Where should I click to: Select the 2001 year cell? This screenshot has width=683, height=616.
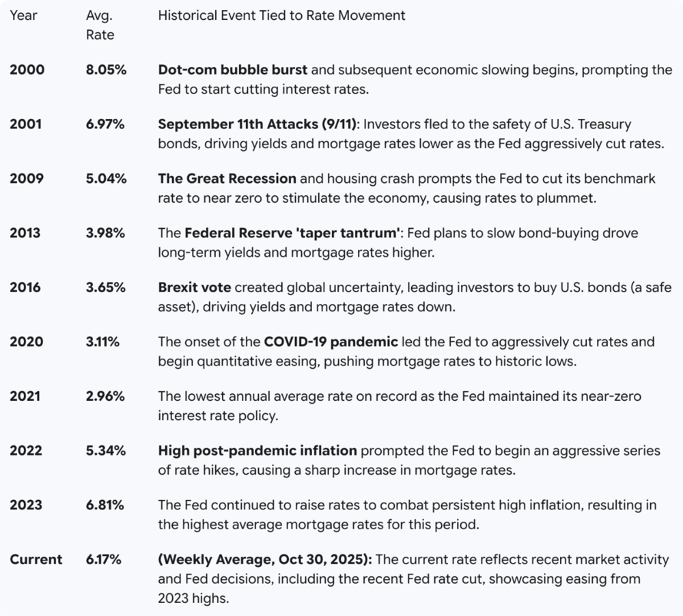pyautogui.click(x=25, y=124)
